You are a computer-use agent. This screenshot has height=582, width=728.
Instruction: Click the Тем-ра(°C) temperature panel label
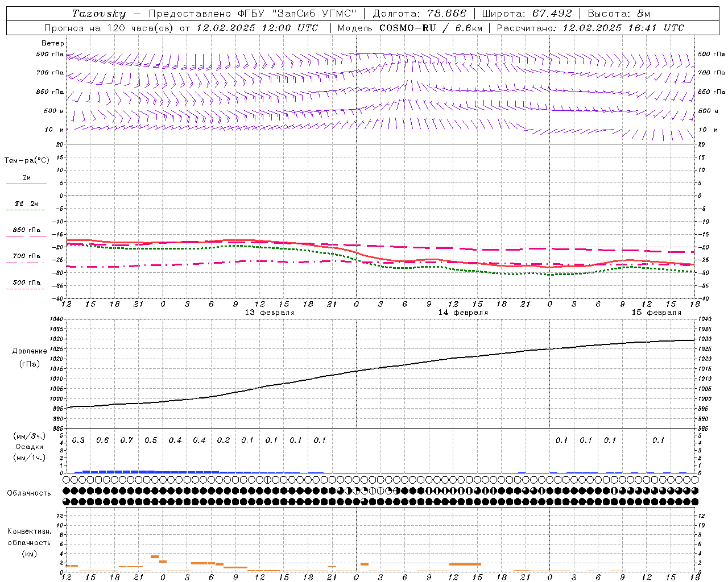coord(27,161)
